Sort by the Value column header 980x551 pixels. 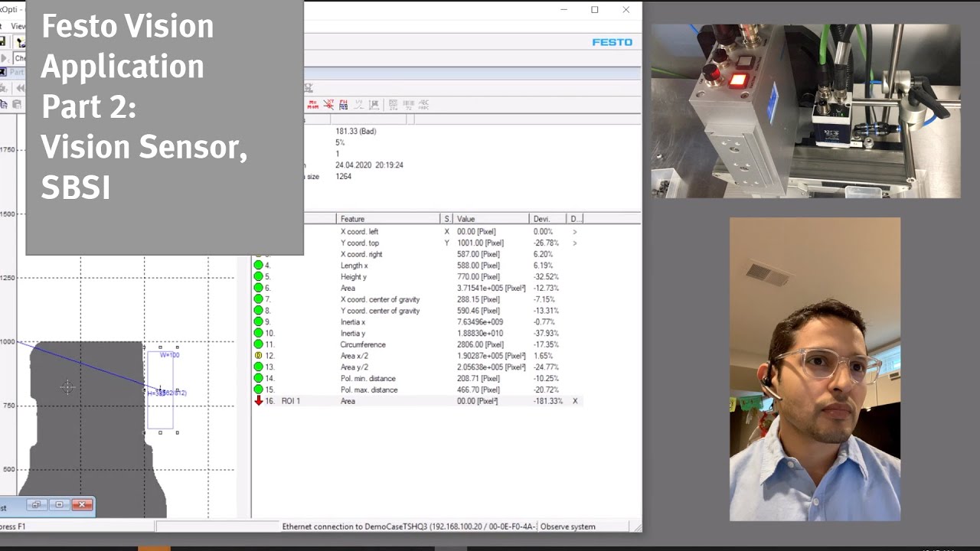[491, 219]
